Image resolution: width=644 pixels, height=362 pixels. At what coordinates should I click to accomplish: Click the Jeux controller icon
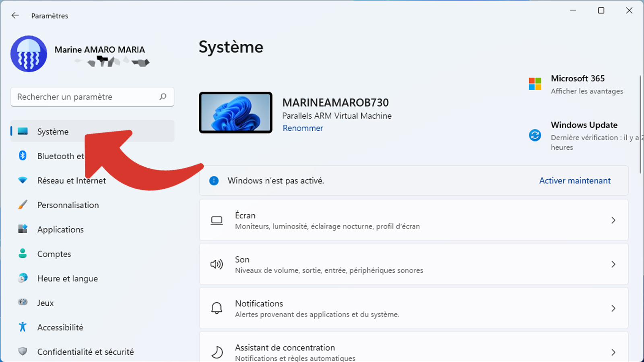tap(23, 302)
